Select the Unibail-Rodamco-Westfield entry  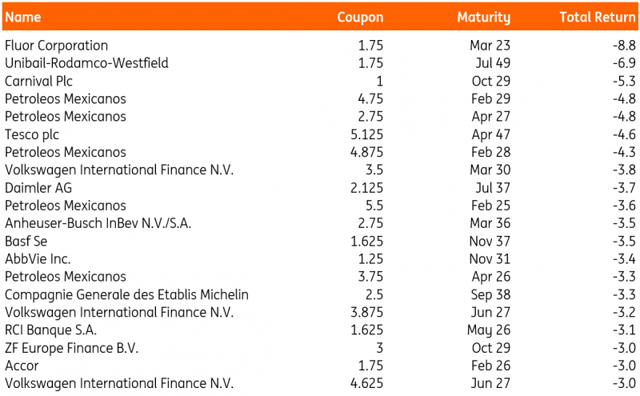[x=87, y=63]
